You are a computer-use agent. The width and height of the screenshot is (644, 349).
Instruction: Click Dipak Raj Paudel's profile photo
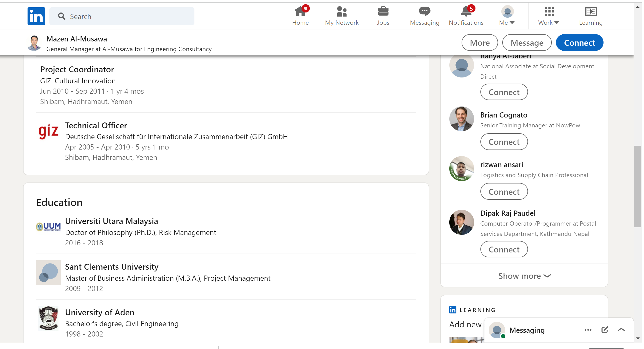tap(461, 222)
